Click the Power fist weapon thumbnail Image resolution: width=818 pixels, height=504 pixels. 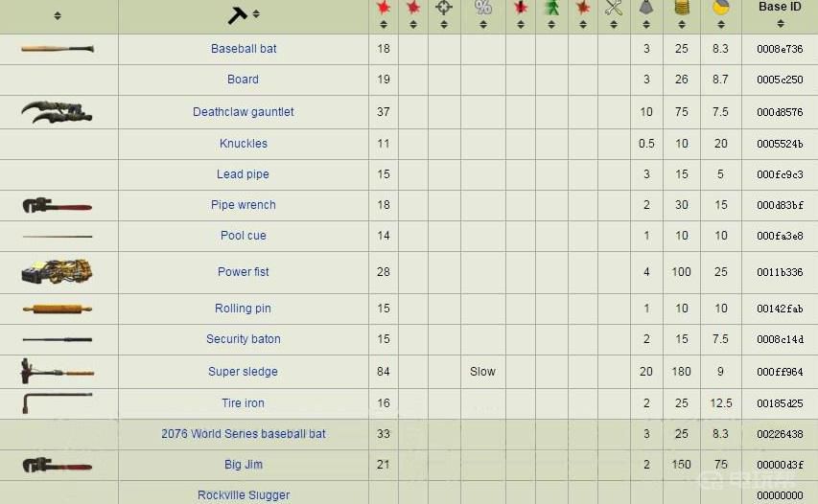[x=57, y=271]
